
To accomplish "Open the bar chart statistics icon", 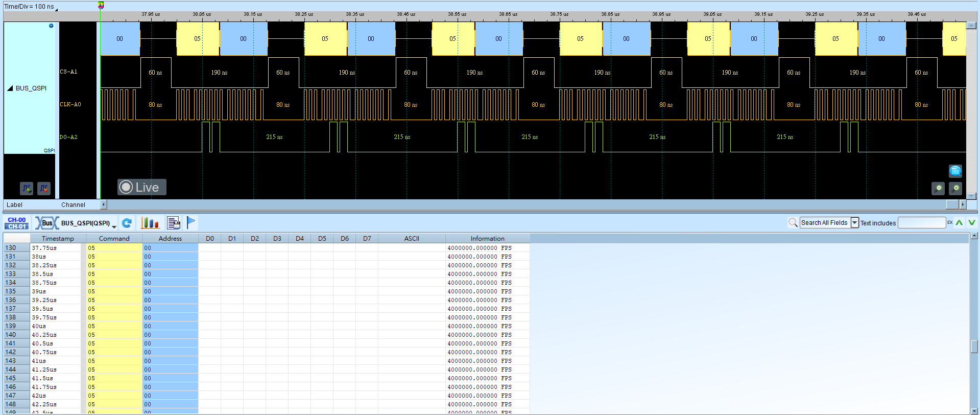I will (150, 223).
